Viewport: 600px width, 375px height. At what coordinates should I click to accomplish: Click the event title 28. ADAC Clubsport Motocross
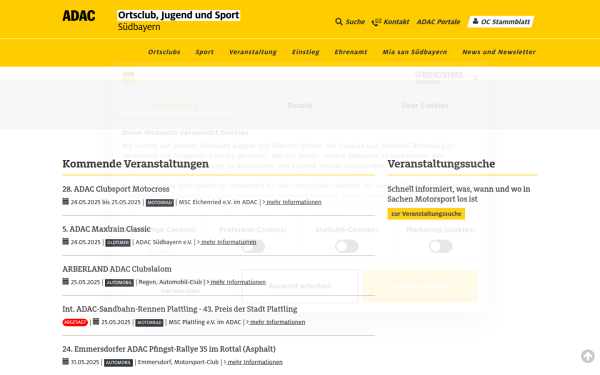[x=116, y=189]
